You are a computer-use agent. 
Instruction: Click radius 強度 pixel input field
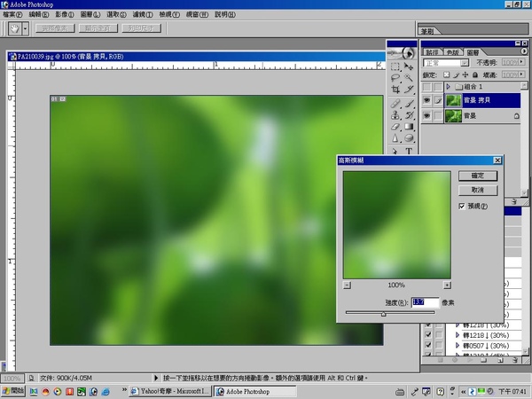pyautogui.click(x=425, y=302)
